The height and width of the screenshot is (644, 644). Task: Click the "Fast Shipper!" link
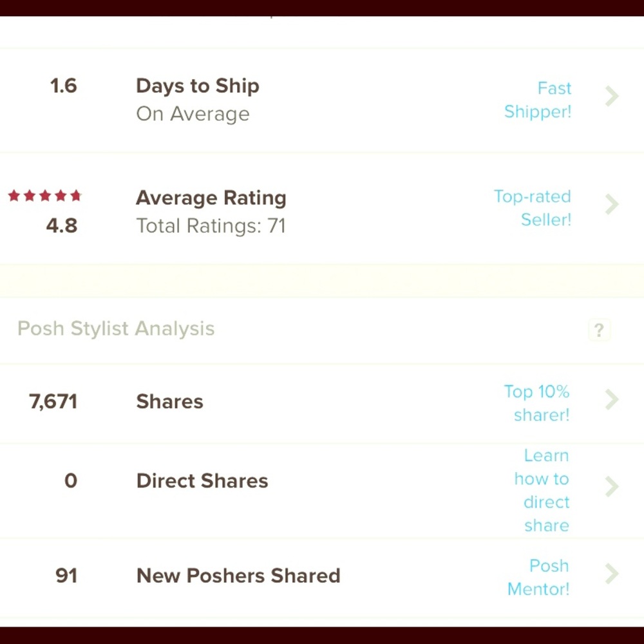(x=538, y=100)
